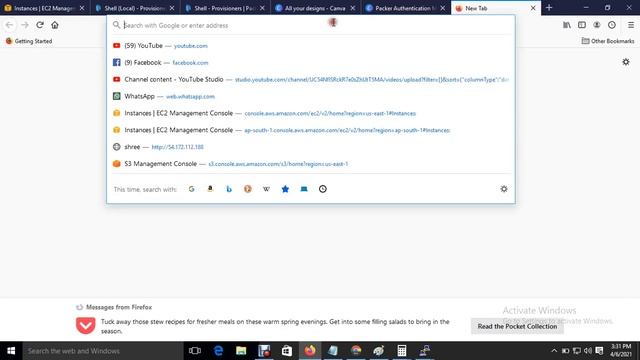The height and width of the screenshot is (360, 640).
Task: Select the Facebook suggestion facebook.com
Action: (311, 62)
